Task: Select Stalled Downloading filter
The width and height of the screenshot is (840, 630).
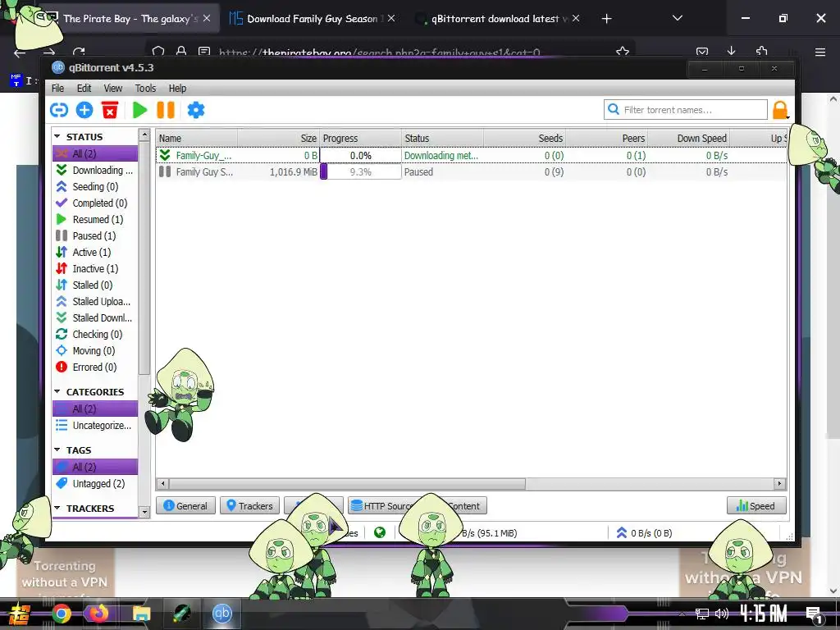Action: coord(95,317)
